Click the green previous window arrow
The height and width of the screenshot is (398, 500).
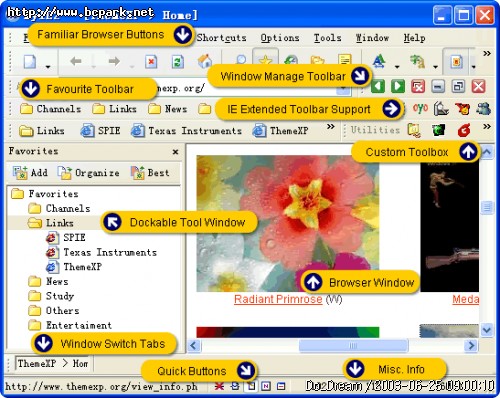click(x=378, y=86)
